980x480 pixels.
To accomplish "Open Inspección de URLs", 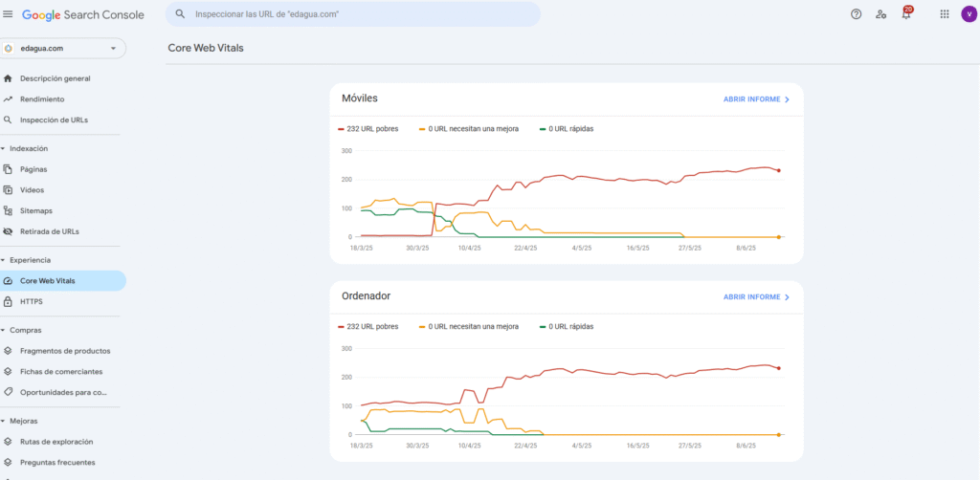I will pyautogui.click(x=54, y=120).
